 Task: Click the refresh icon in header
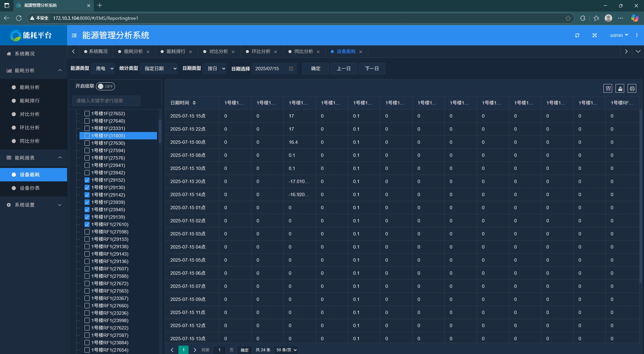tap(577, 35)
